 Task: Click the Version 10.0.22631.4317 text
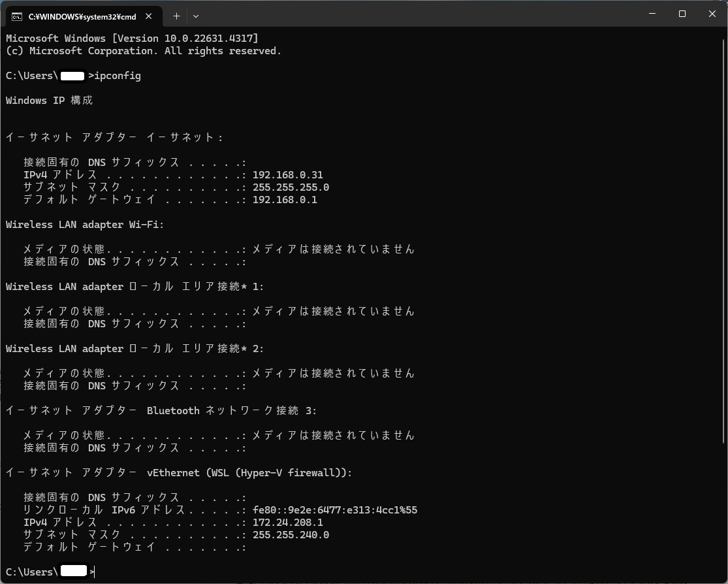pyautogui.click(x=185, y=39)
